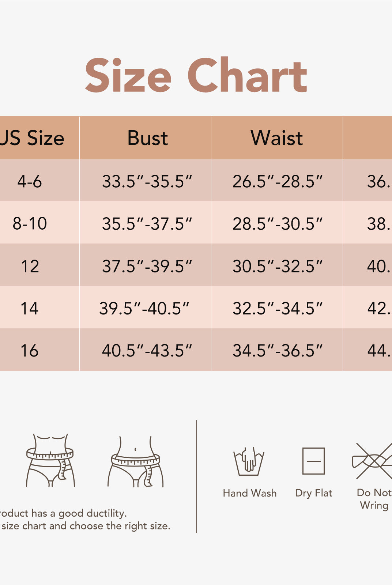This screenshot has height=585, width=392.
Task: Click the waist value 34.5"-36.5"
Action: coord(278,351)
